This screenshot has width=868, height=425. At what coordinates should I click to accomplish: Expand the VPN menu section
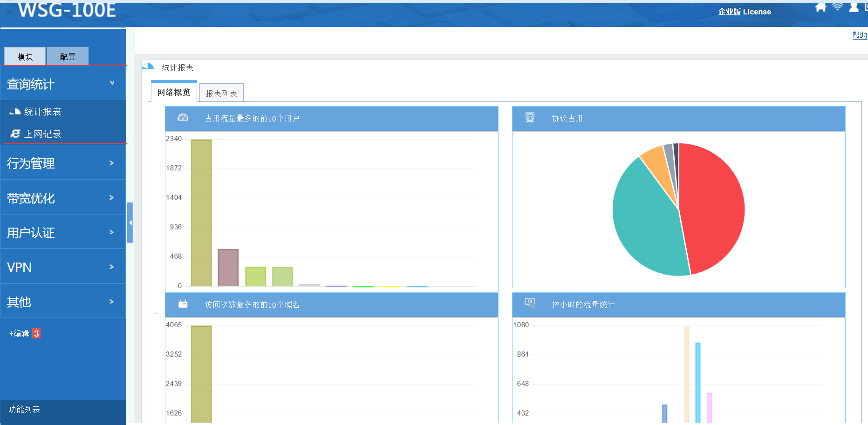111,267
